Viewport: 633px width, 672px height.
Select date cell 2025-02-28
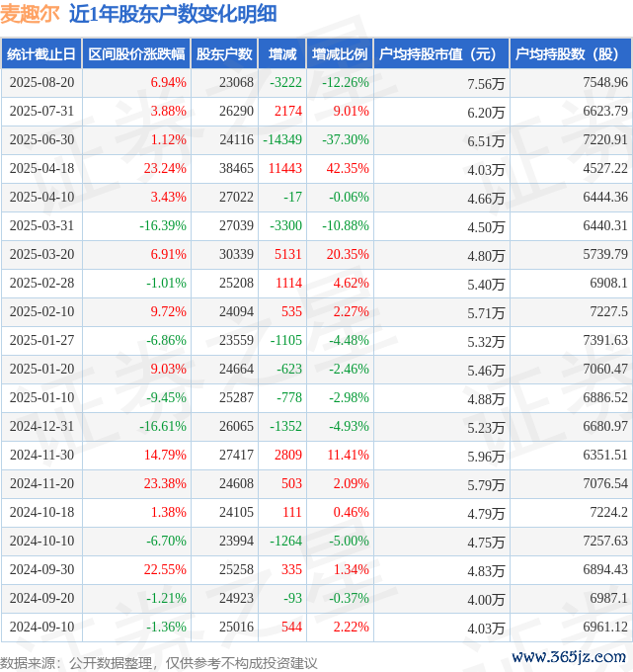42,283
